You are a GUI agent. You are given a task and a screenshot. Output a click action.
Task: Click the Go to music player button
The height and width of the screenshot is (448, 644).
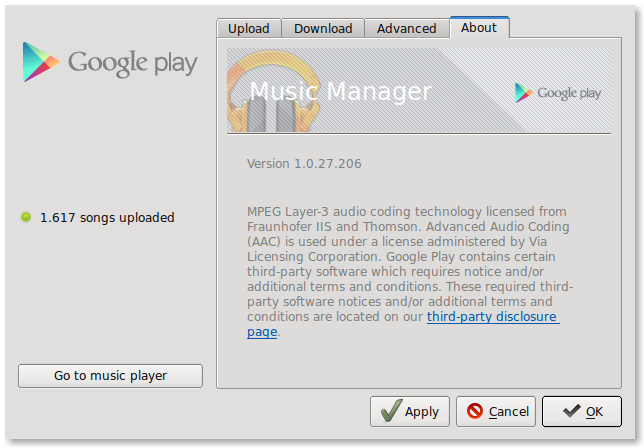(x=110, y=376)
